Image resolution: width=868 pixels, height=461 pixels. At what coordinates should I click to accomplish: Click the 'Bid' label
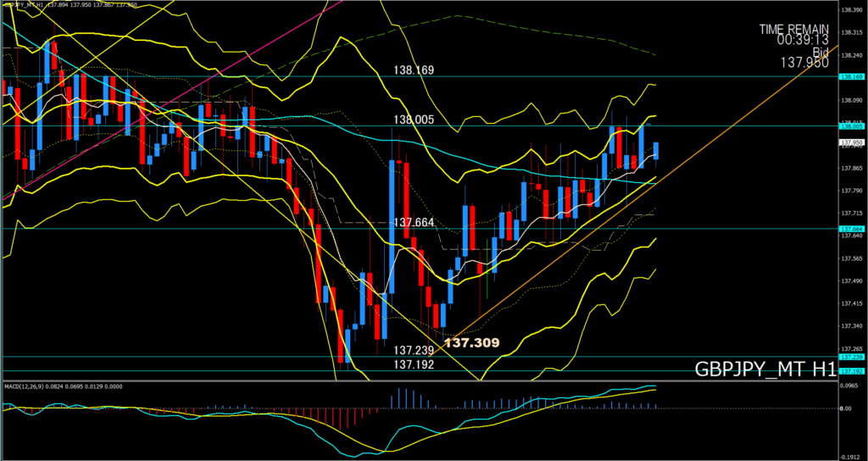coord(821,52)
